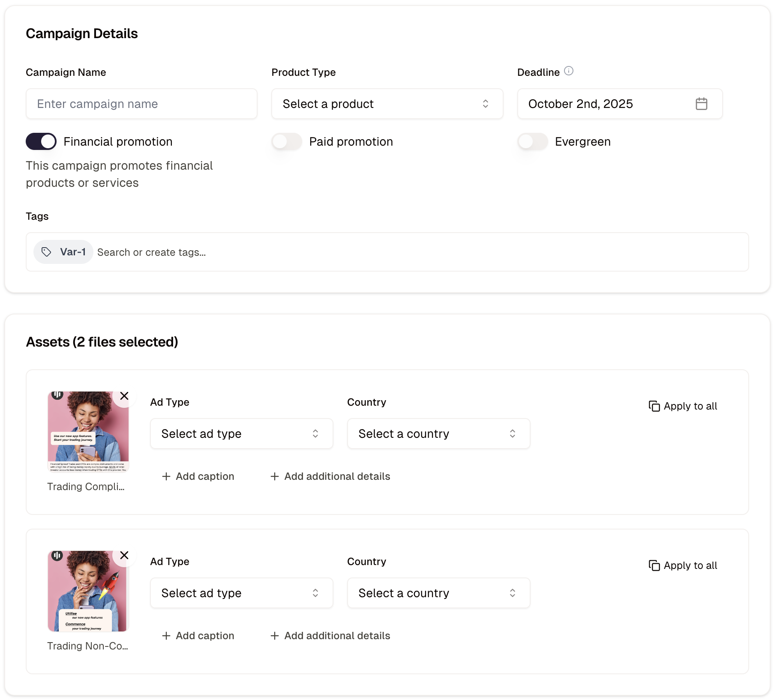Click the Trading Compli... file name
Image resolution: width=774 pixels, height=700 pixels.
[x=86, y=487]
